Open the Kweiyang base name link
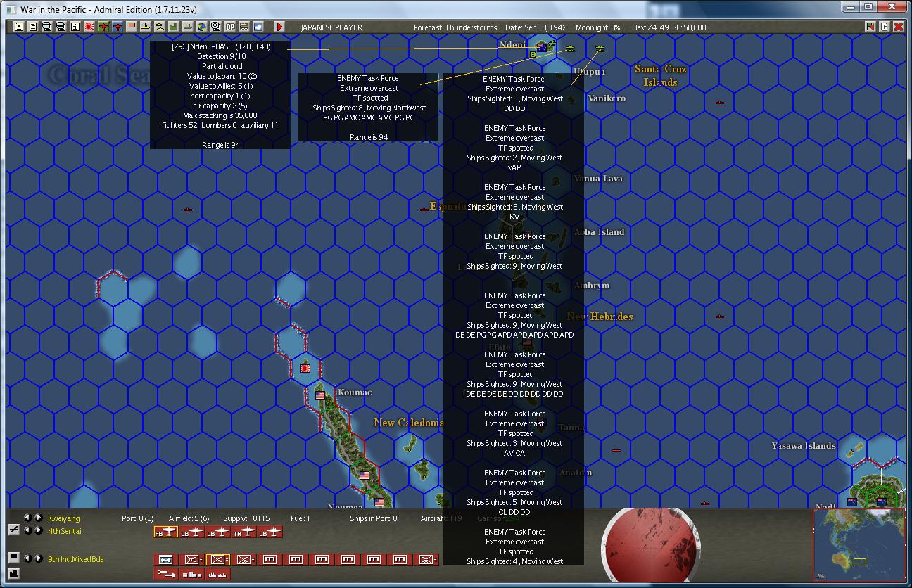Screen dimensions: 912x588 coord(64,518)
